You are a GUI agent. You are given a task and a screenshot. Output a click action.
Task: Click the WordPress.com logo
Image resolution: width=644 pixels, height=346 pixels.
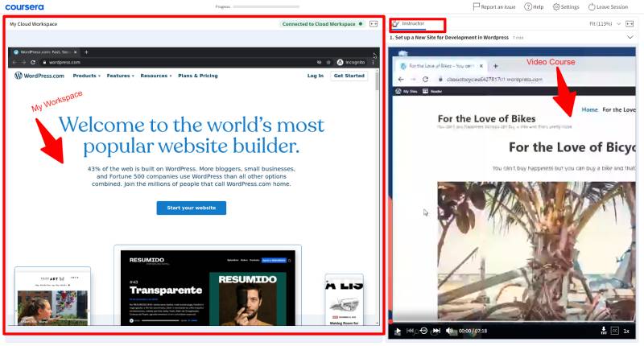point(39,76)
